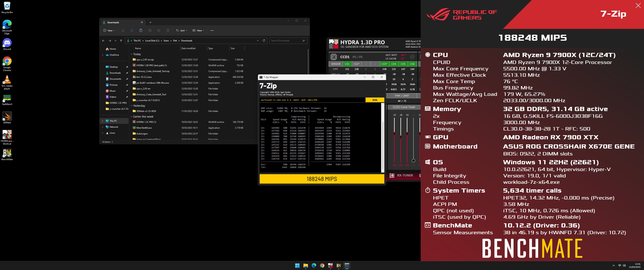Toggle core C06 in HYDRA CCD1
This screenshot has height=270, width=644.
pos(412,64)
